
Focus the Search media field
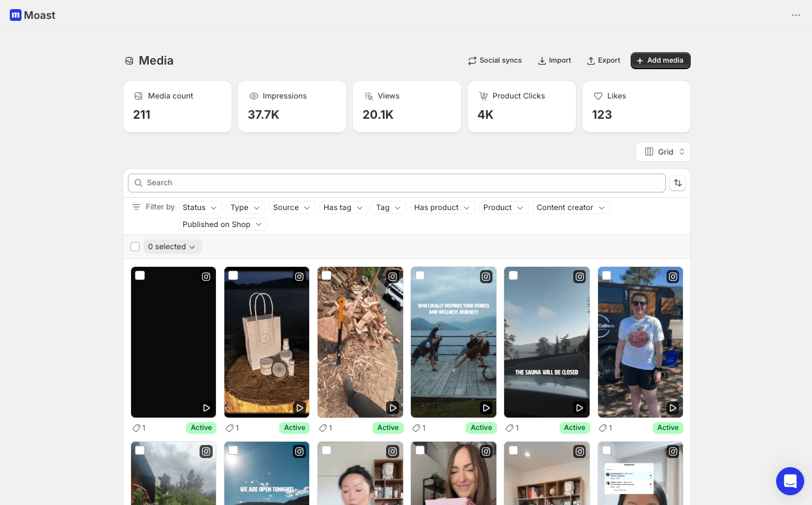tap(397, 183)
